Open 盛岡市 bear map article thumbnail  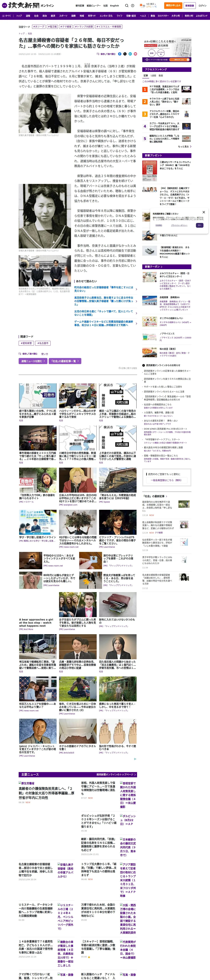[38, 396]
